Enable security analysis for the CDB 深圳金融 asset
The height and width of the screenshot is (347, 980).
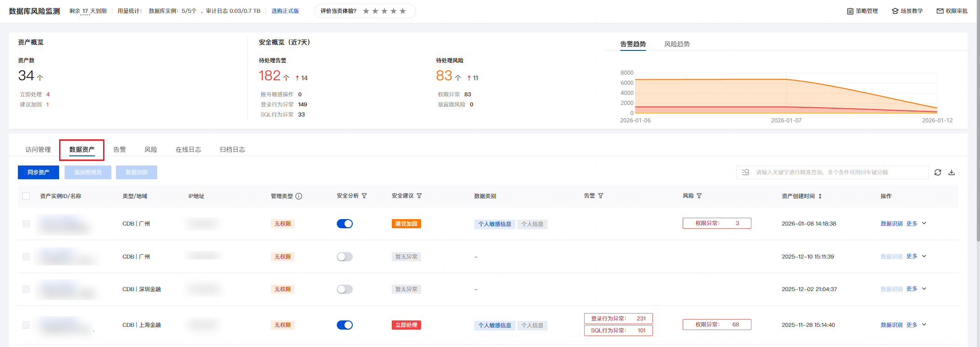pos(345,289)
